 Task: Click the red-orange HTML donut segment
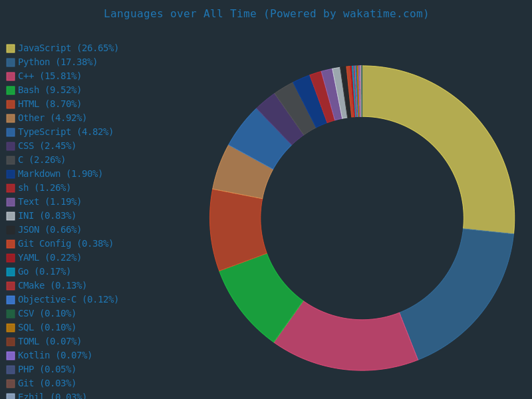click(x=236, y=228)
